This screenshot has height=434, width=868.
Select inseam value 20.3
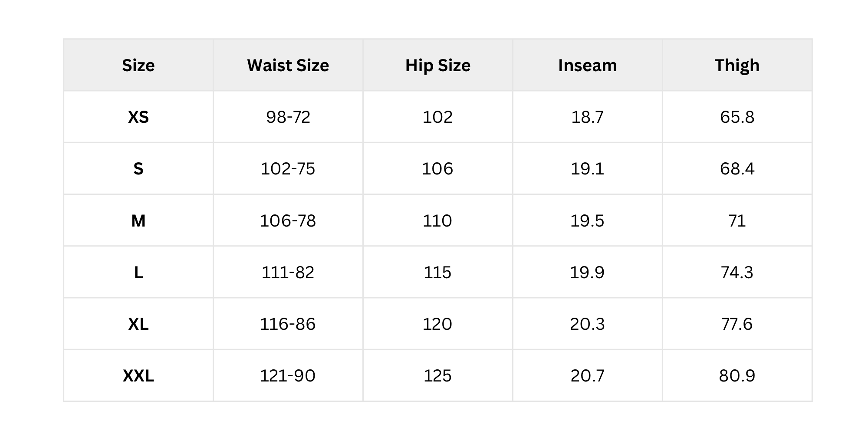(587, 324)
